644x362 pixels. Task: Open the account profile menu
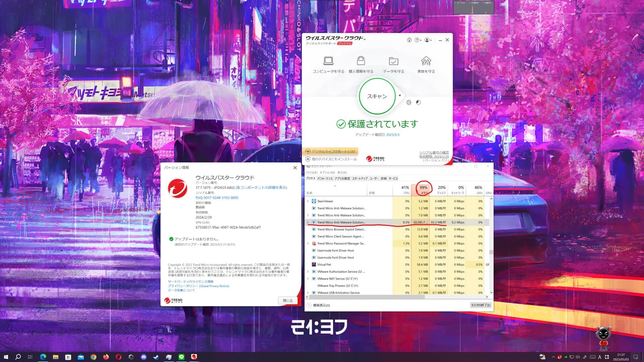pyautogui.click(x=428, y=40)
